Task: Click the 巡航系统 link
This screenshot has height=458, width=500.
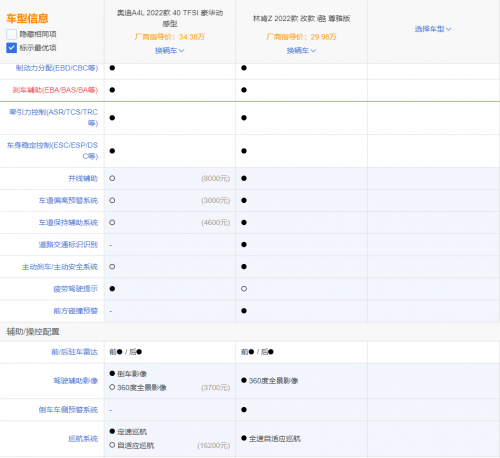Action: tap(83, 438)
